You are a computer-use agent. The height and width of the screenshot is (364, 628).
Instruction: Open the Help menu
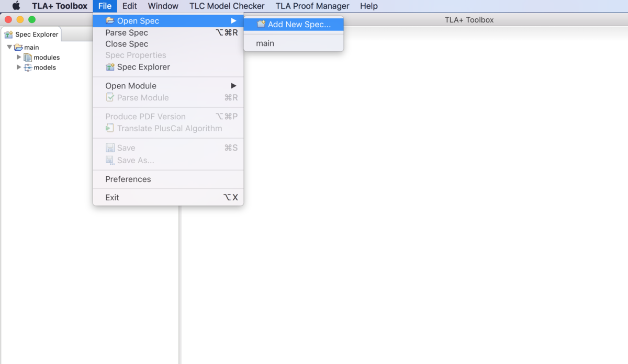click(368, 6)
